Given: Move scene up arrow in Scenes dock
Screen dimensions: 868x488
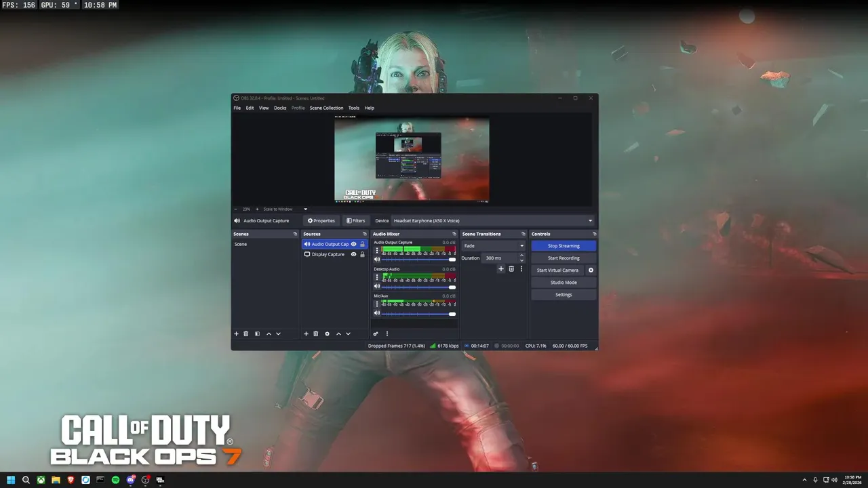Looking at the screenshot, I should (269, 333).
